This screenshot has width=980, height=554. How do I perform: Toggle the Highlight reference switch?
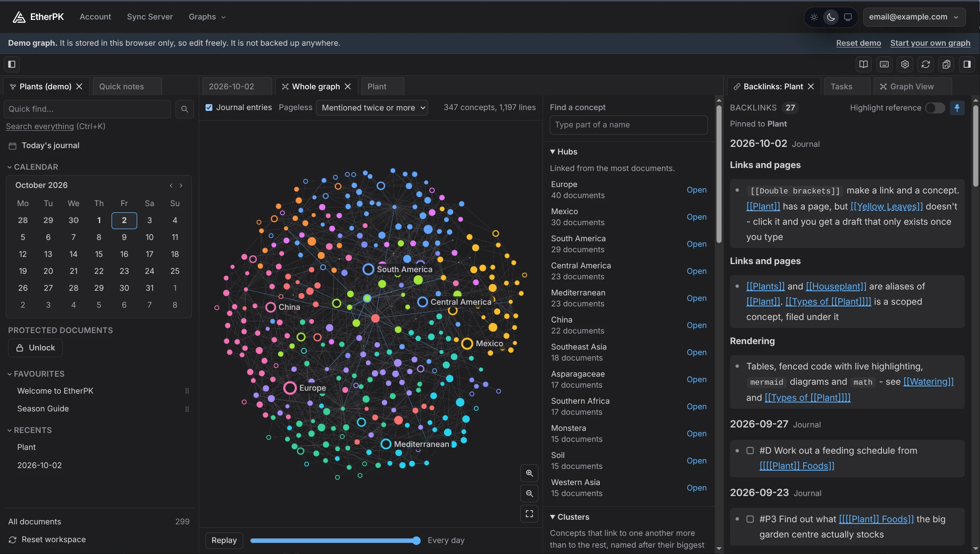click(x=935, y=108)
